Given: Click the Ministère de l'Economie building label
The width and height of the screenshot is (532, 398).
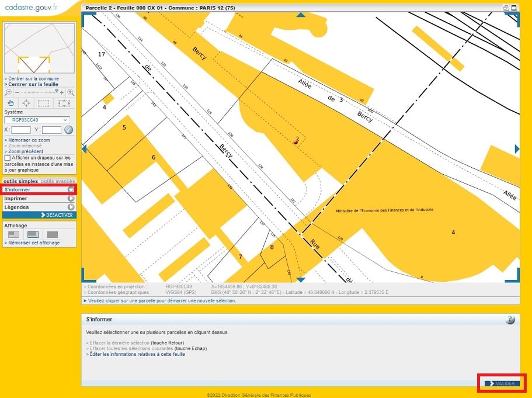Looking at the screenshot, I should click(384, 210).
